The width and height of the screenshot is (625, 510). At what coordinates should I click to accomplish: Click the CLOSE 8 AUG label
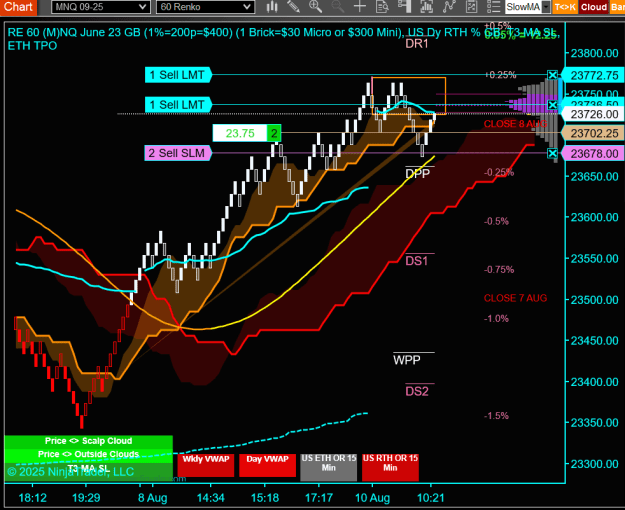[515, 124]
